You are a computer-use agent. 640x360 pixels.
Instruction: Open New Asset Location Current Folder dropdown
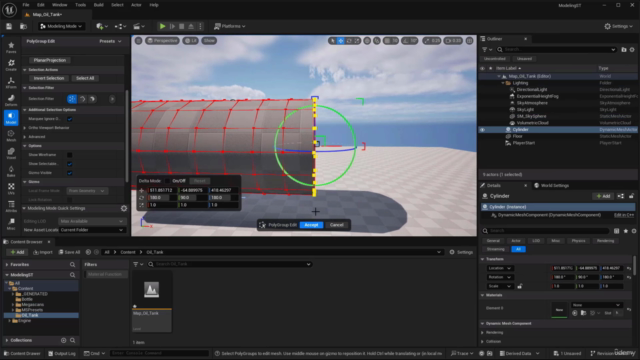(x=92, y=230)
